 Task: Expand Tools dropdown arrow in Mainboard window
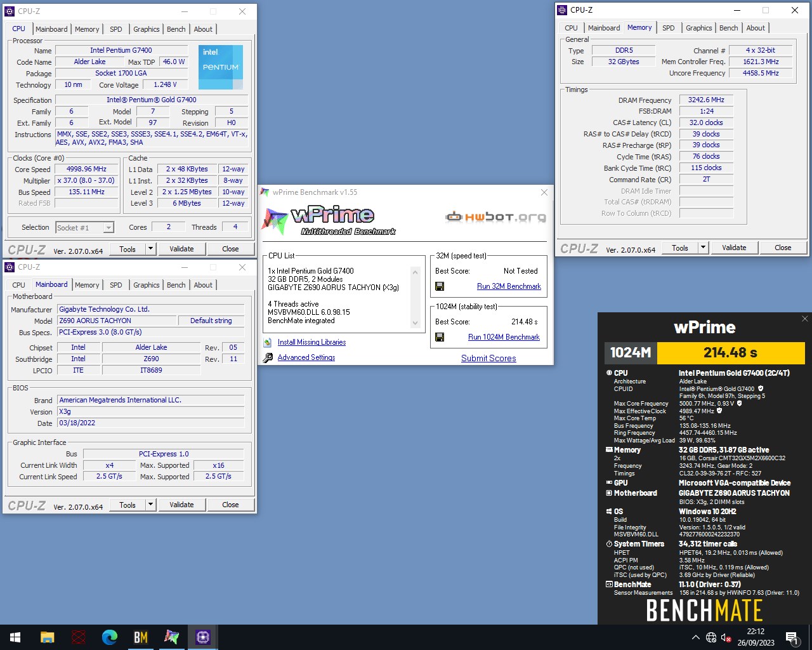(x=151, y=505)
